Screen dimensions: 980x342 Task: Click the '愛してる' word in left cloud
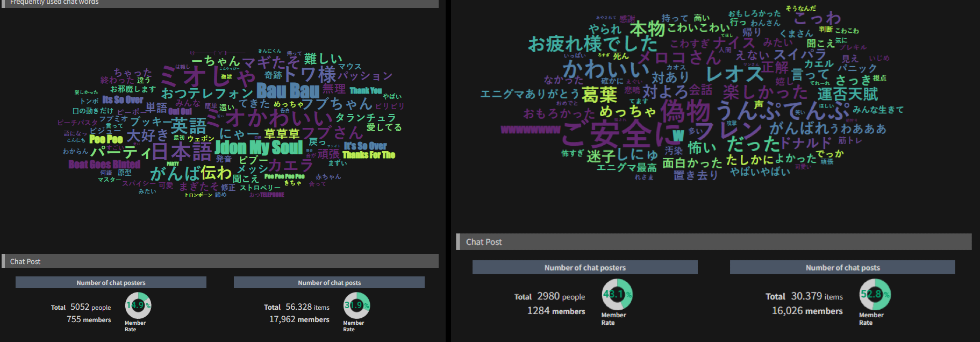point(384,127)
